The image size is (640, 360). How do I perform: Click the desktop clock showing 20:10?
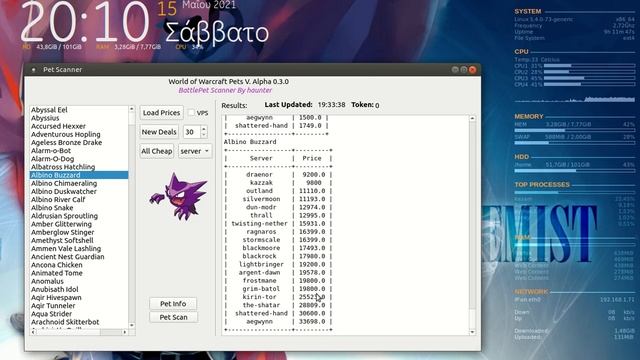coord(85,22)
